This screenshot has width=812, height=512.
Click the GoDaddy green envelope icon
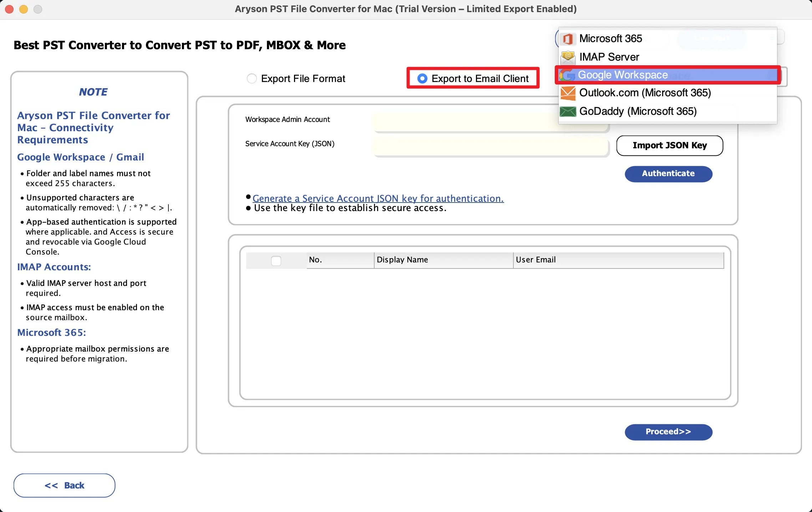(568, 112)
